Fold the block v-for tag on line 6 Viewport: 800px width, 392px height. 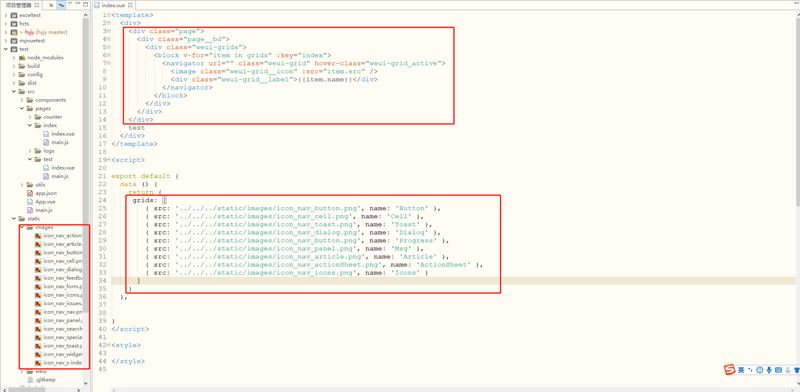coord(109,55)
